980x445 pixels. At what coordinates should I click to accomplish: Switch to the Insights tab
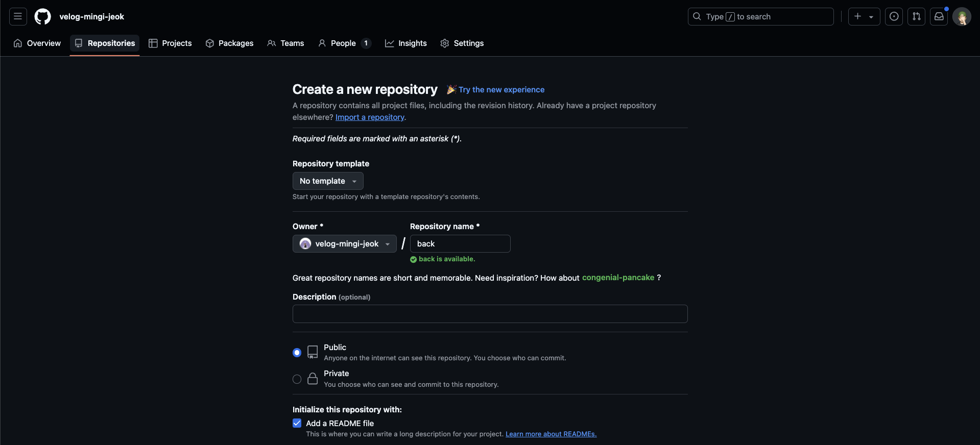(x=406, y=43)
